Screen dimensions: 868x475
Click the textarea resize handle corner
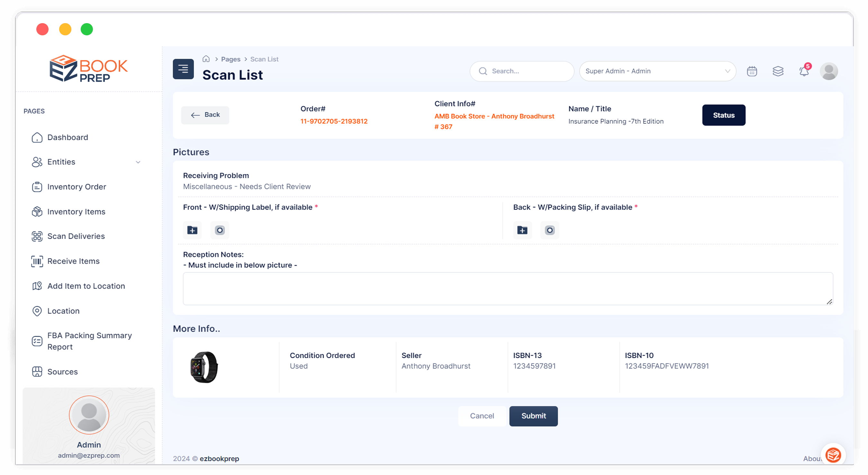pyautogui.click(x=829, y=302)
